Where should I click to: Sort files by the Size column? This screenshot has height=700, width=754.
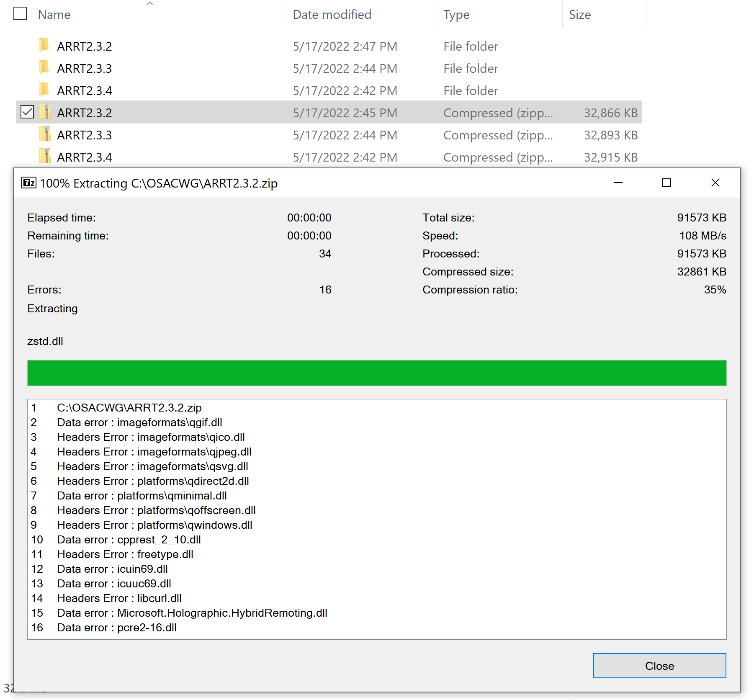[x=580, y=14]
